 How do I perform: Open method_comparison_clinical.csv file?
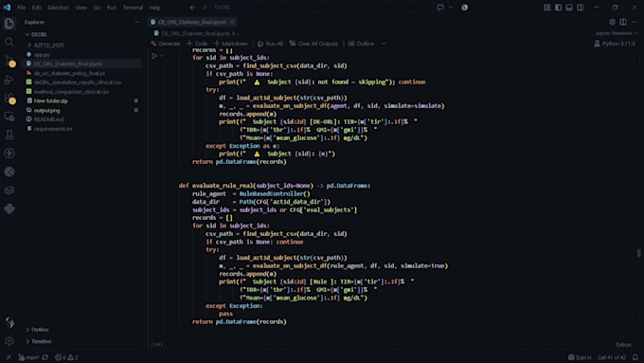tap(71, 92)
